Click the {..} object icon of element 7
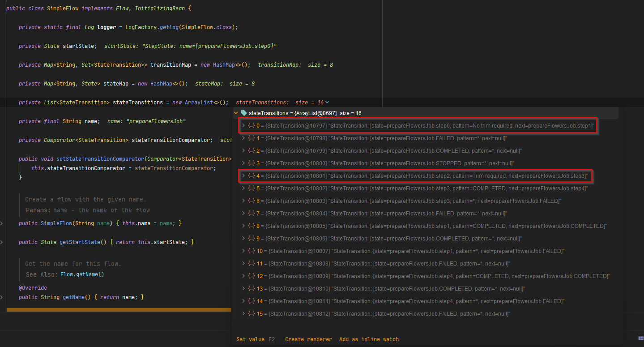This screenshot has width=644, height=347. point(251,213)
